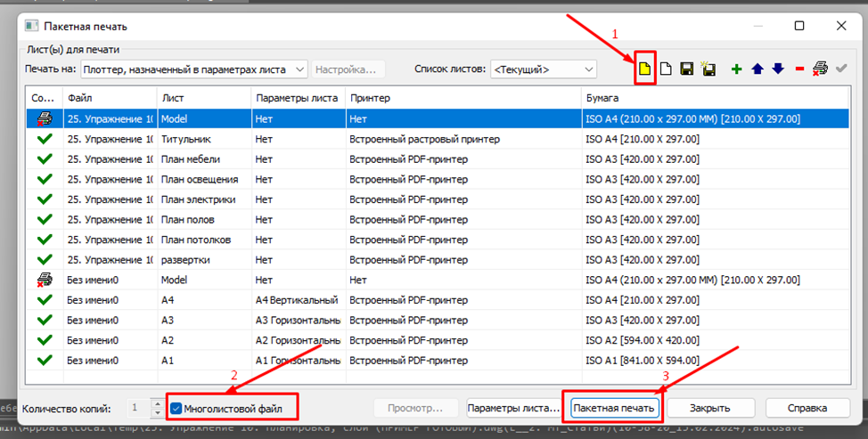Remove selected sheet with the red minus icon
This screenshot has height=439, width=868.
click(799, 69)
